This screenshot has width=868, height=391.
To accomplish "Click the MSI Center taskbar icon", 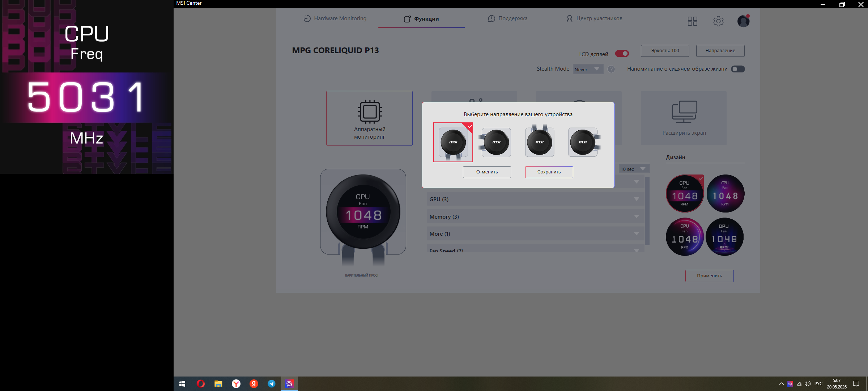I will click(x=289, y=384).
